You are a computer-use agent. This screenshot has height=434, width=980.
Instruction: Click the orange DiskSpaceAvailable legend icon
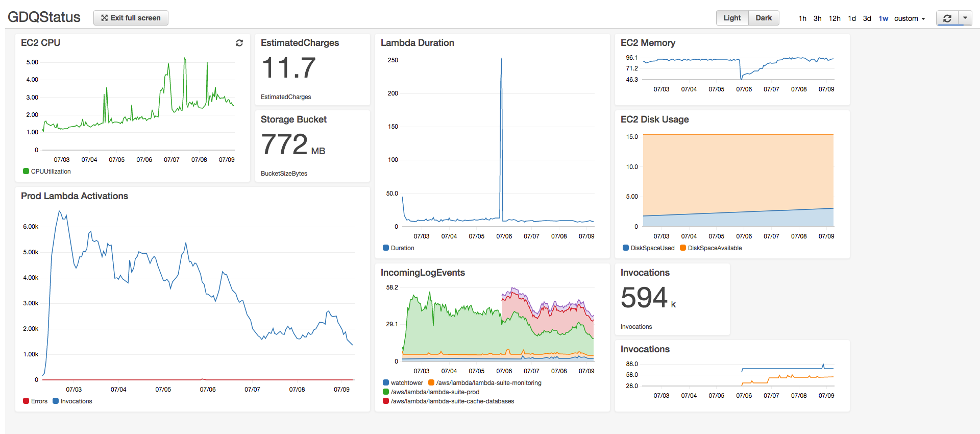click(x=683, y=248)
